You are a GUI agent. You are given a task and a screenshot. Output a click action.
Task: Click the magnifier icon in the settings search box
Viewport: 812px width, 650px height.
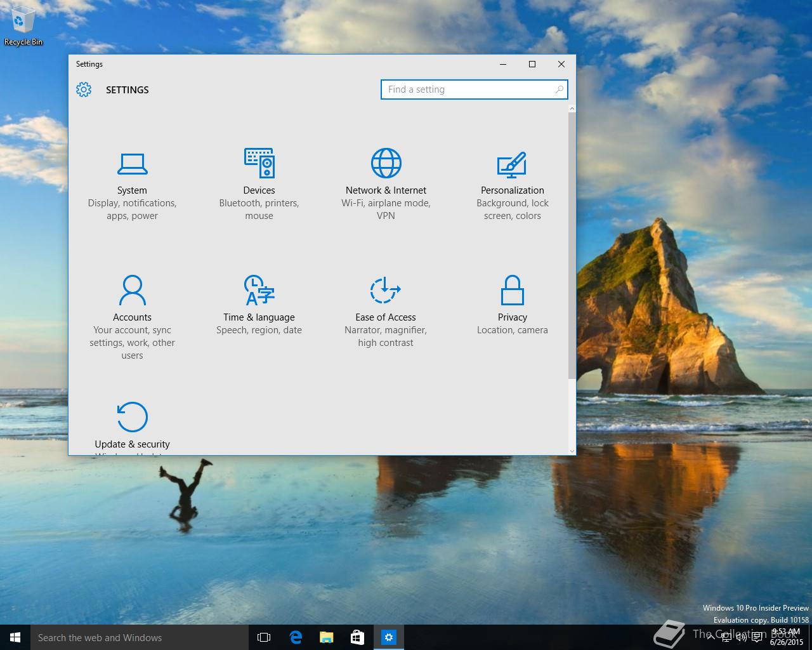[x=559, y=90]
